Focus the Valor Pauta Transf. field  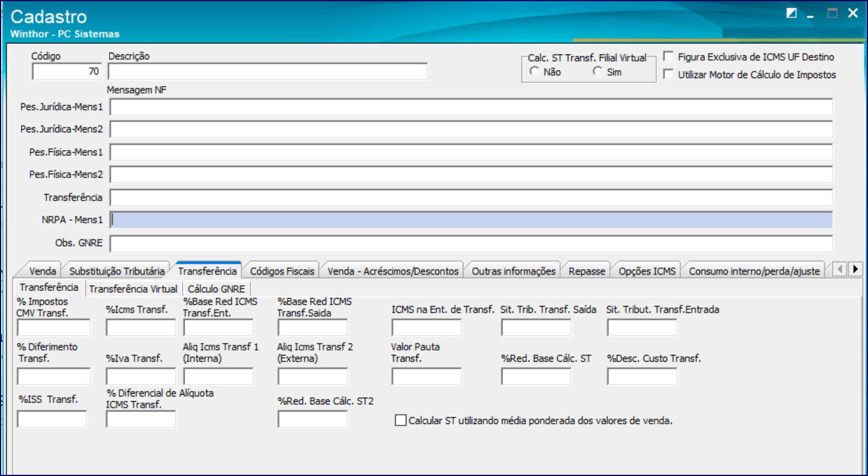427,376
